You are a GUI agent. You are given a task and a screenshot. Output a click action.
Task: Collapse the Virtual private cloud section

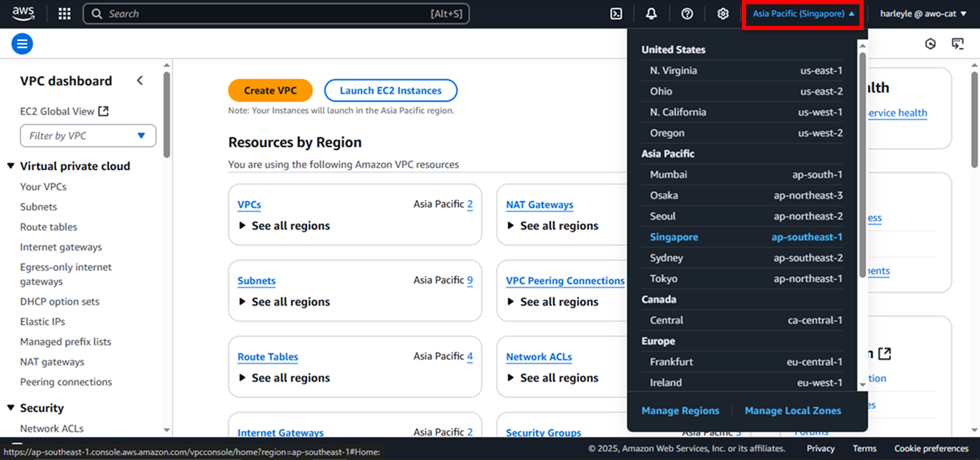coord(11,166)
